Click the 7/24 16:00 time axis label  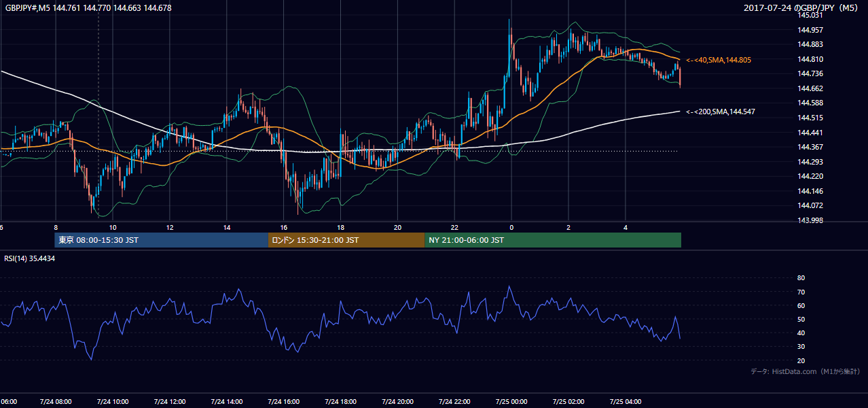point(284,401)
